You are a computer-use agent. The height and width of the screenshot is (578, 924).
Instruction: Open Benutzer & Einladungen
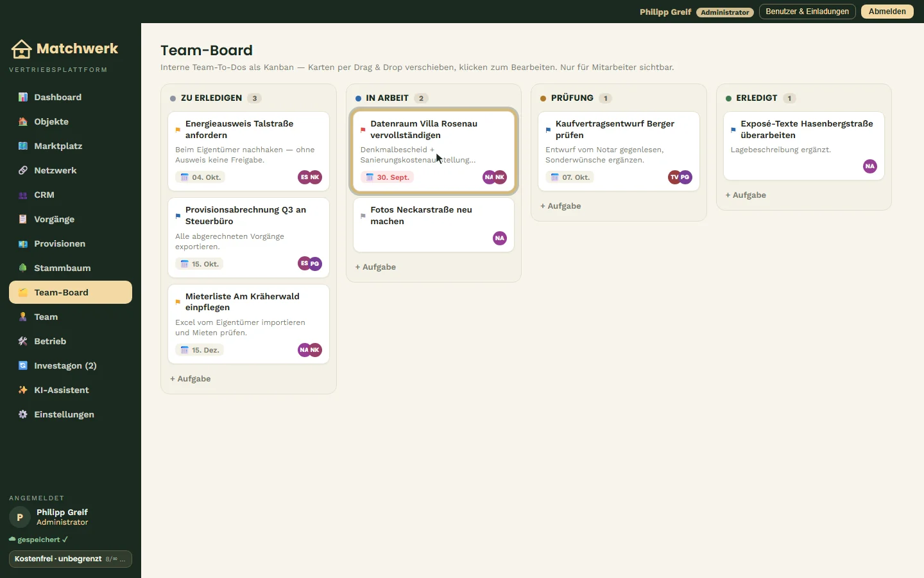(807, 12)
